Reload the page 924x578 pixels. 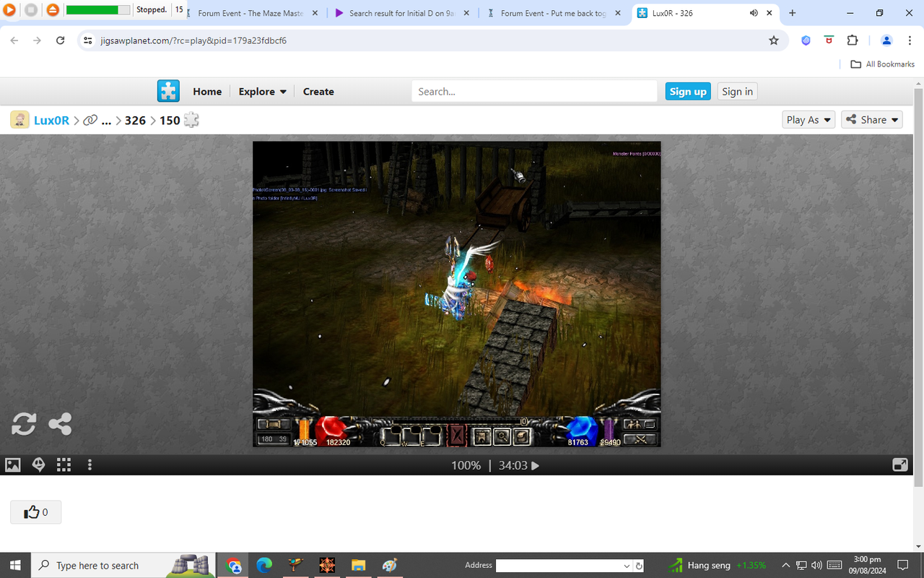tap(61, 40)
